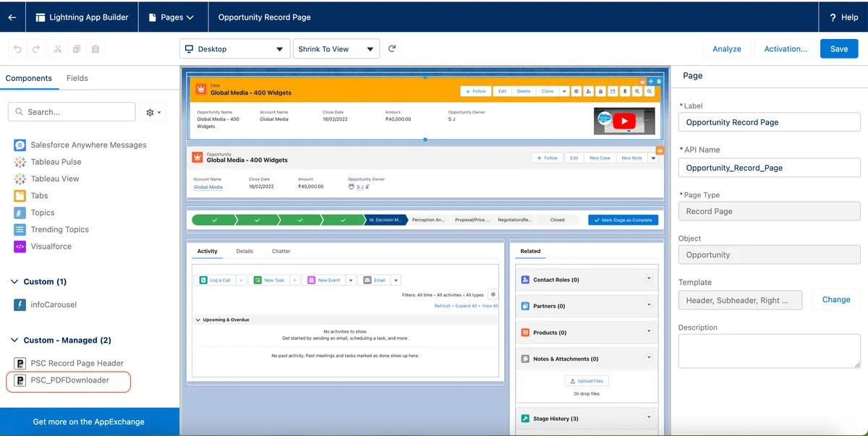Click the Change template button
The image size is (868, 436).
pos(836,299)
